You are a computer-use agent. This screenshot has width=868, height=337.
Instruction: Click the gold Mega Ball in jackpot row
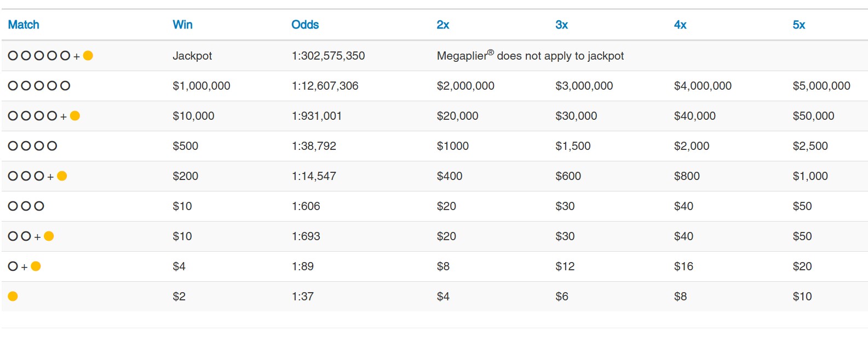[88, 55]
